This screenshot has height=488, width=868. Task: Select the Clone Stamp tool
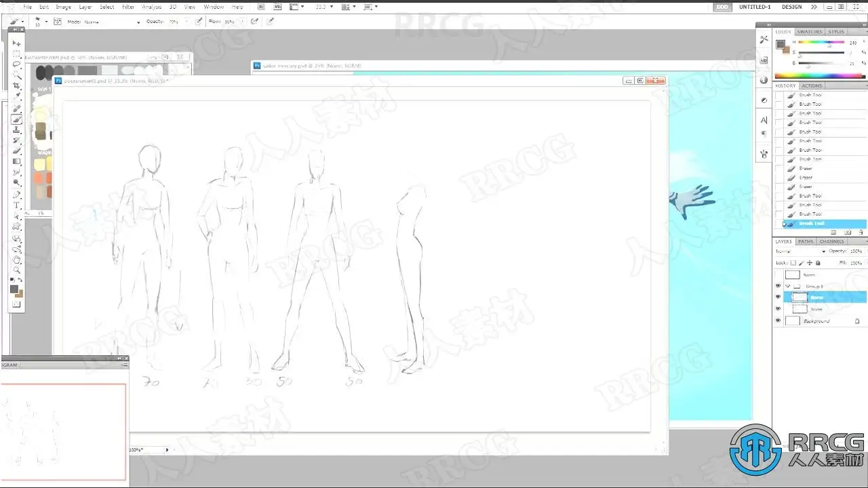(17, 129)
